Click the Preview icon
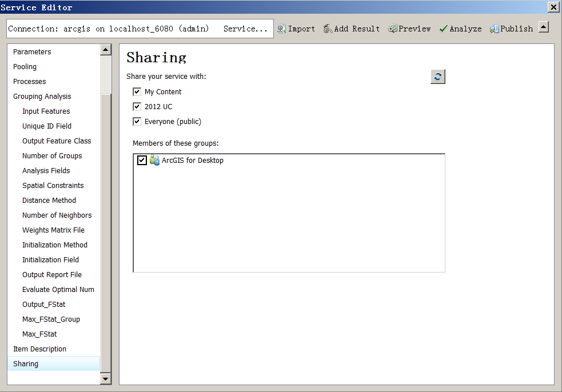Viewport: 562px width, 392px height. coord(392,29)
